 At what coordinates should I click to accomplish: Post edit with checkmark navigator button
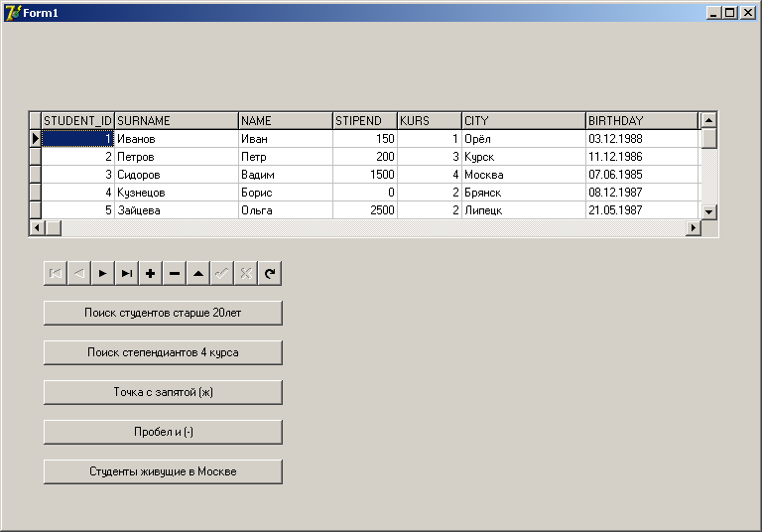tap(222, 273)
